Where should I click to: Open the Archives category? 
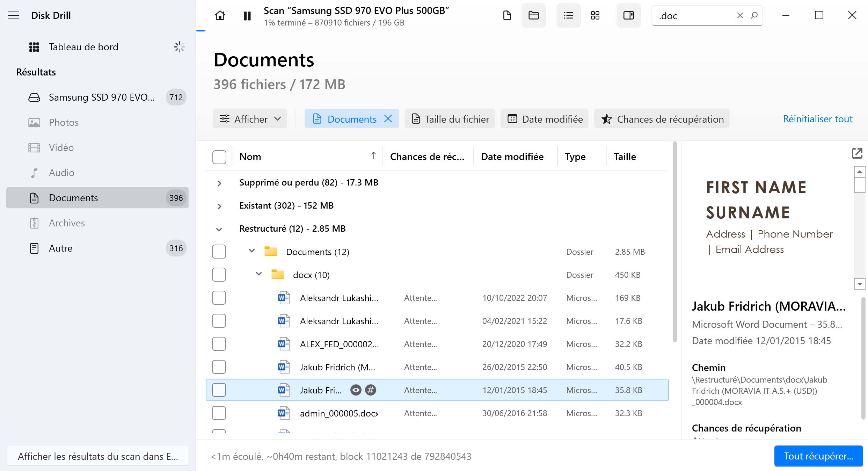pos(97,223)
